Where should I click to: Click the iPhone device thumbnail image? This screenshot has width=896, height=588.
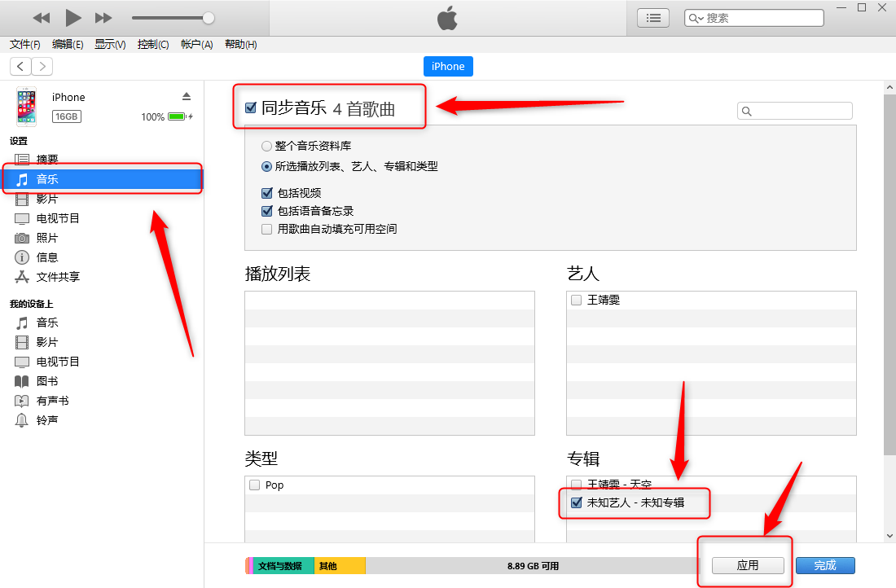pyautogui.click(x=26, y=107)
